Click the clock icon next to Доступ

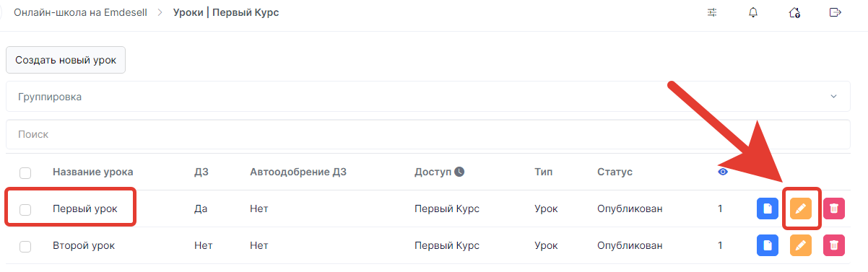pyautogui.click(x=459, y=172)
